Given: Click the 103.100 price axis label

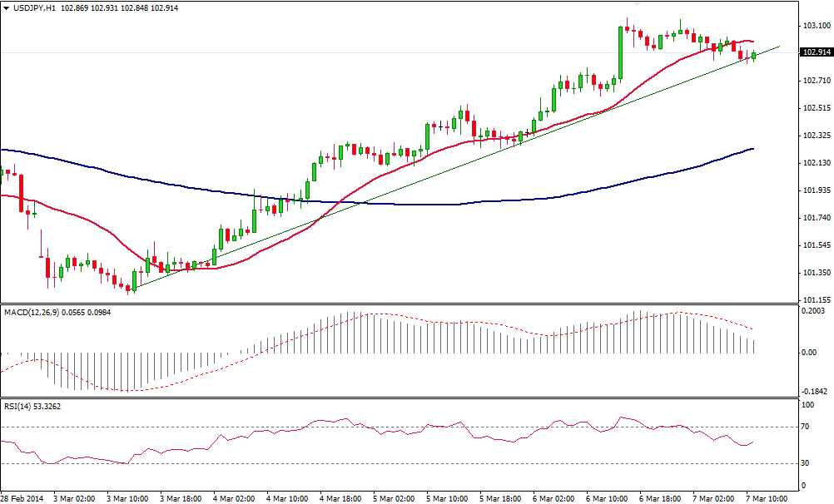Looking at the screenshot, I should tap(813, 26).
